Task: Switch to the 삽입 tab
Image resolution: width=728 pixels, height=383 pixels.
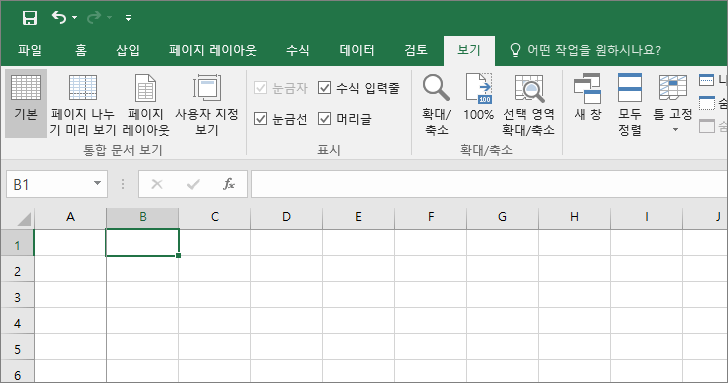Action: click(128, 50)
